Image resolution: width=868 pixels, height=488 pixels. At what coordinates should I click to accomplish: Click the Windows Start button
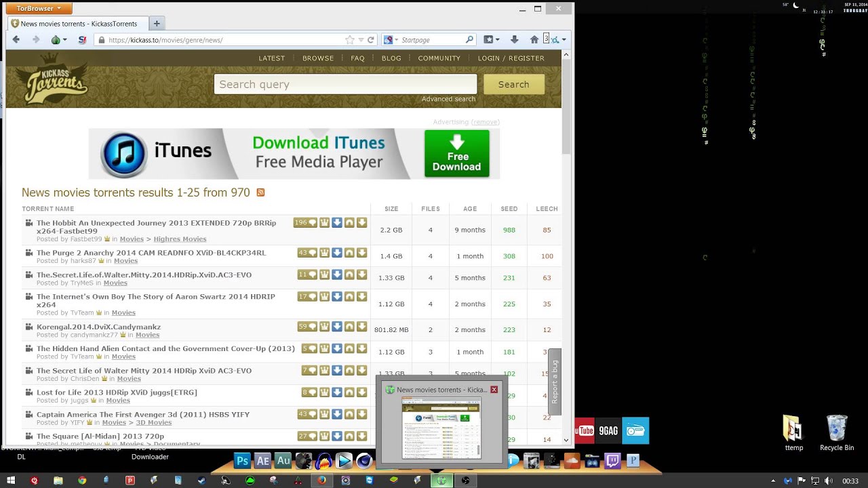[x=10, y=481]
